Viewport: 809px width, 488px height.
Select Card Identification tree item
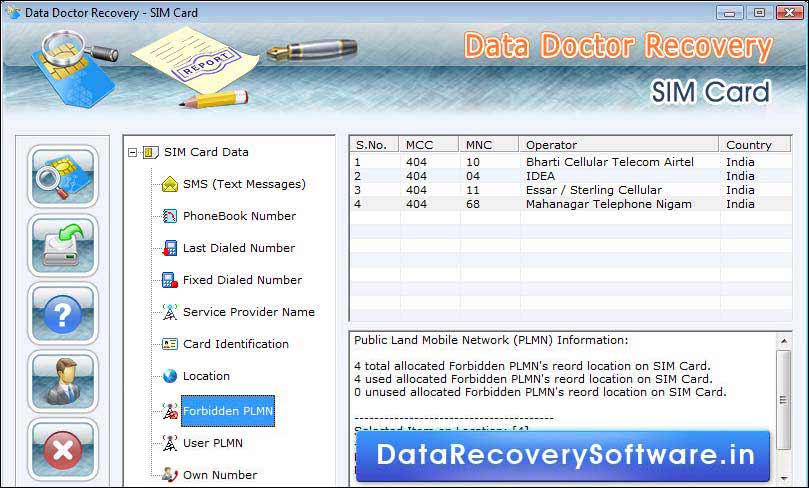(236, 344)
